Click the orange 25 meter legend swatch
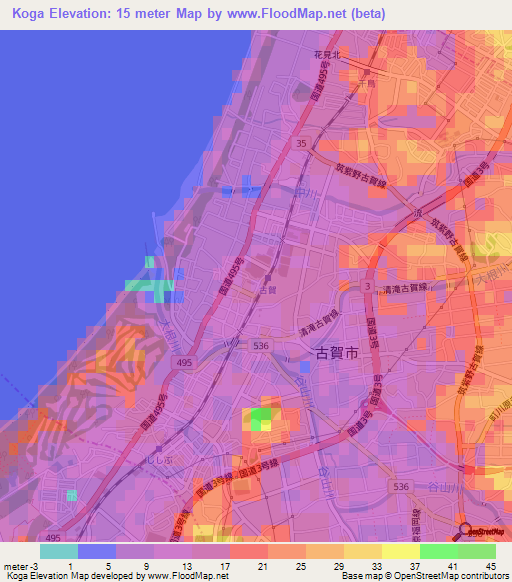The image size is (512, 582). coord(287,552)
